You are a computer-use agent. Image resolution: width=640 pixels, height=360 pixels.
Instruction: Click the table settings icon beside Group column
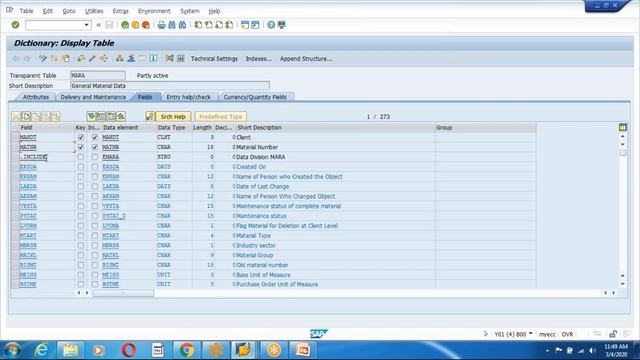(622, 127)
